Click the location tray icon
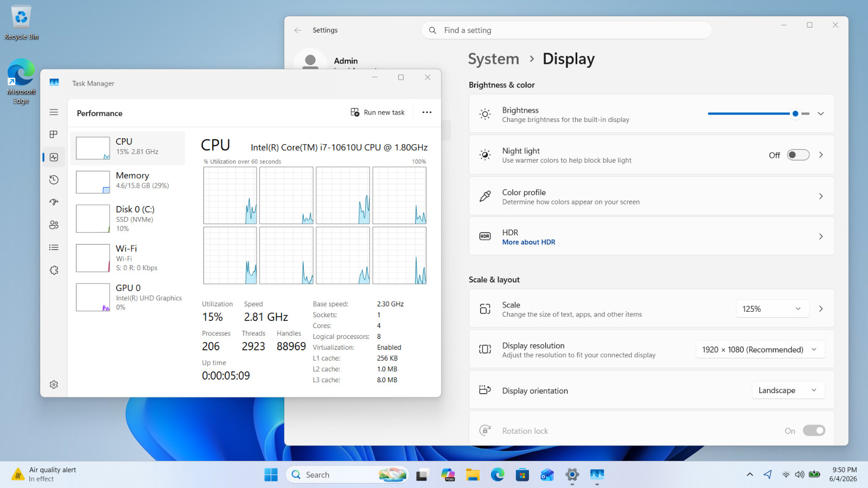 [768, 475]
